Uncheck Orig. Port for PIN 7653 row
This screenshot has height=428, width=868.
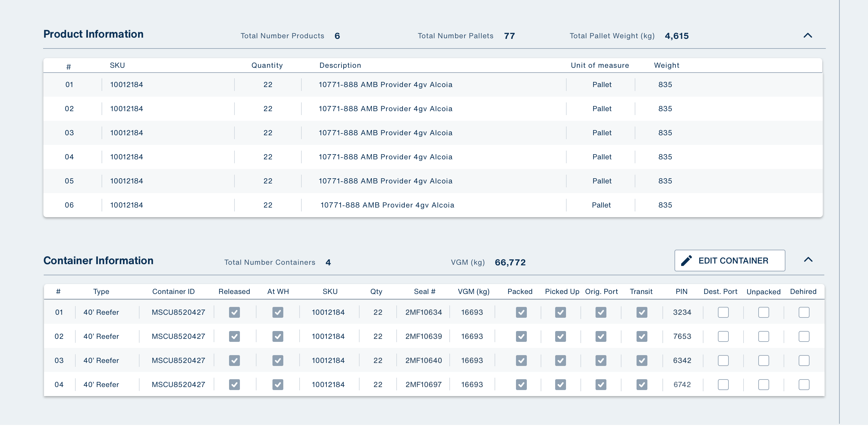[x=601, y=336]
